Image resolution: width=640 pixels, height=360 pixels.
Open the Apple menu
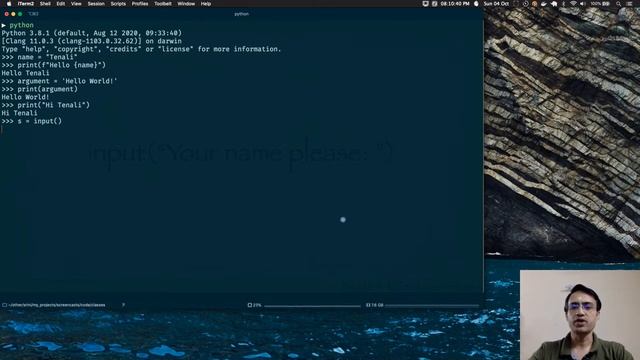(x=9, y=4)
